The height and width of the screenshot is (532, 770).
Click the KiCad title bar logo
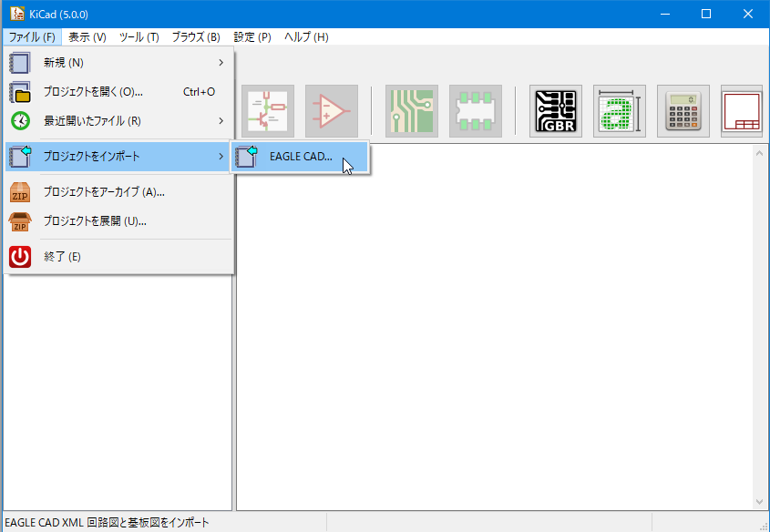(x=17, y=14)
